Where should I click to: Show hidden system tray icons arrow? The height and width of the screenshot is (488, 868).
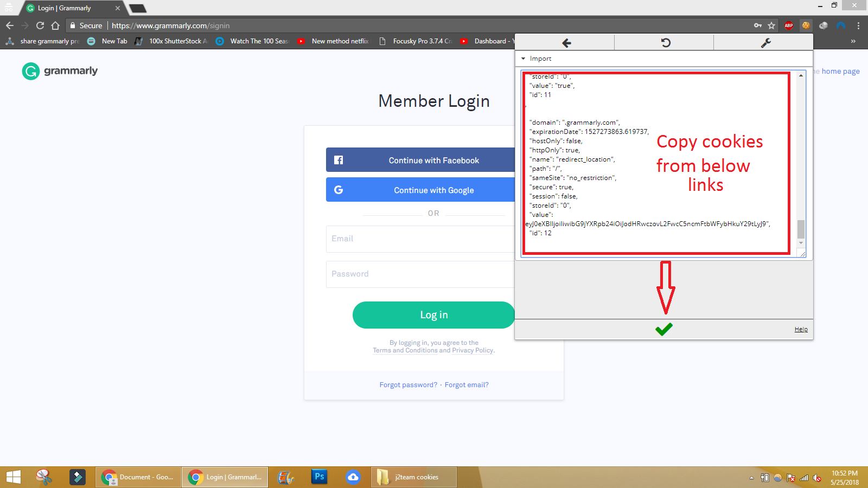(x=751, y=478)
